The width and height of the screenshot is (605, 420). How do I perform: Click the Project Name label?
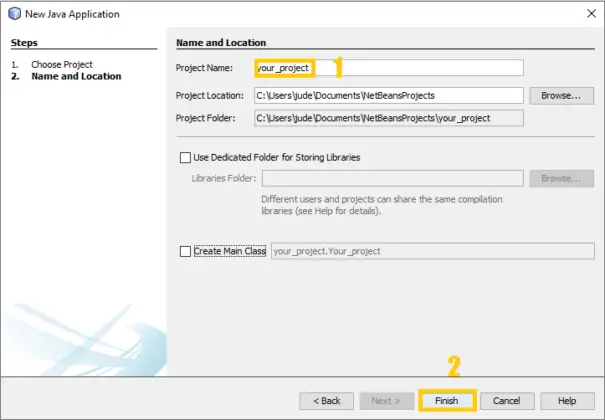click(x=203, y=68)
